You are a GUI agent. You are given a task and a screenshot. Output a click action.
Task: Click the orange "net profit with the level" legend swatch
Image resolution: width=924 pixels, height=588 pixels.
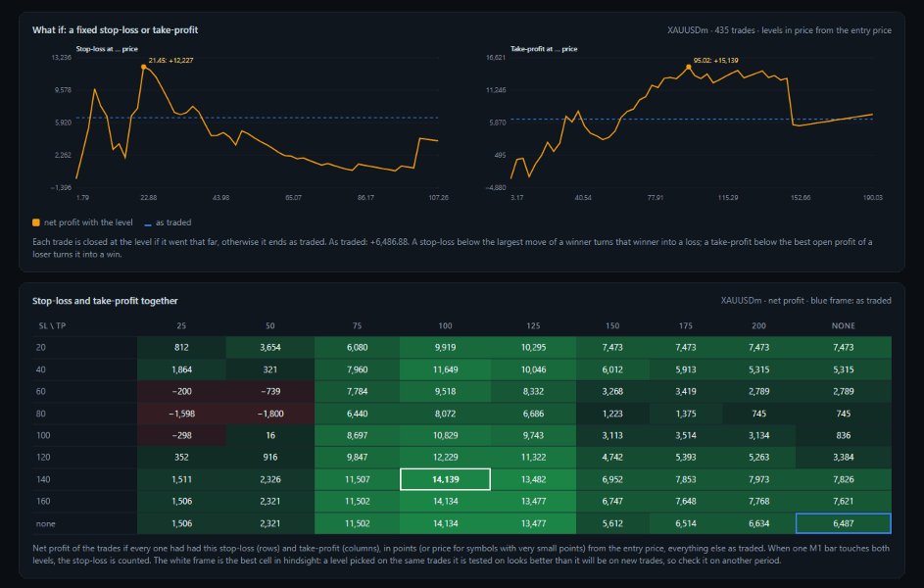[x=36, y=222]
